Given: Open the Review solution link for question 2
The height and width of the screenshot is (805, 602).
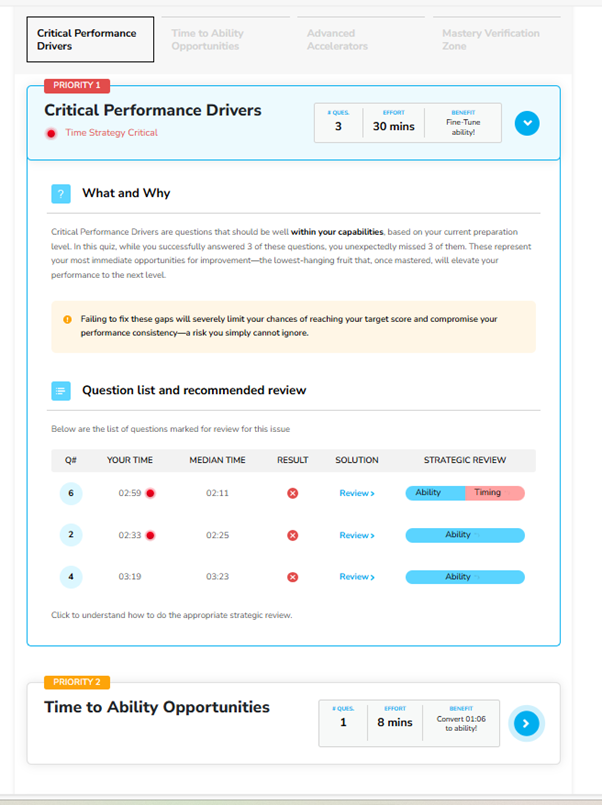Looking at the screenshot, I should coord(357,535).
